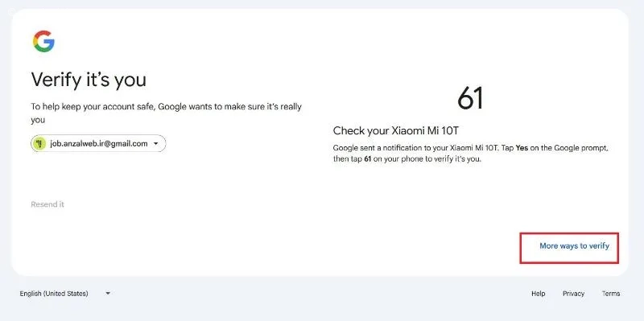Click the bold 61 in the instruction text
This screenshot has width=644, height=321.
point(368,159)
